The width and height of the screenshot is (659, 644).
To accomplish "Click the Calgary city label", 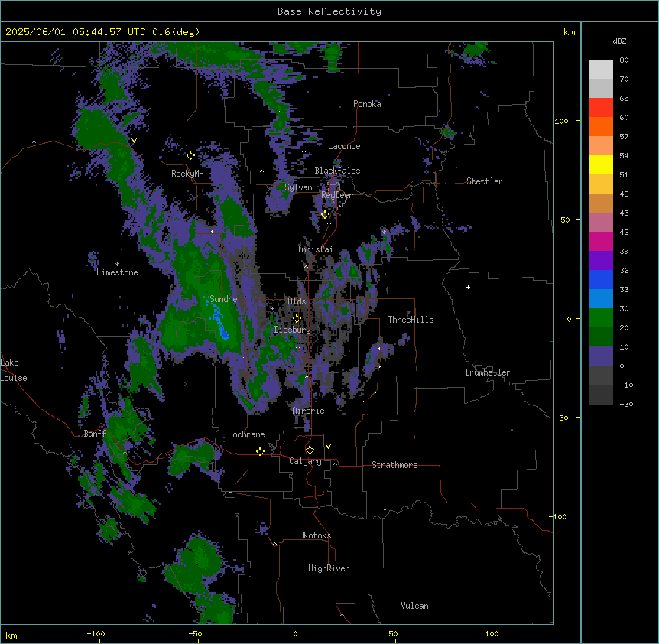I will pyautogui.click(x=305, y=461).
